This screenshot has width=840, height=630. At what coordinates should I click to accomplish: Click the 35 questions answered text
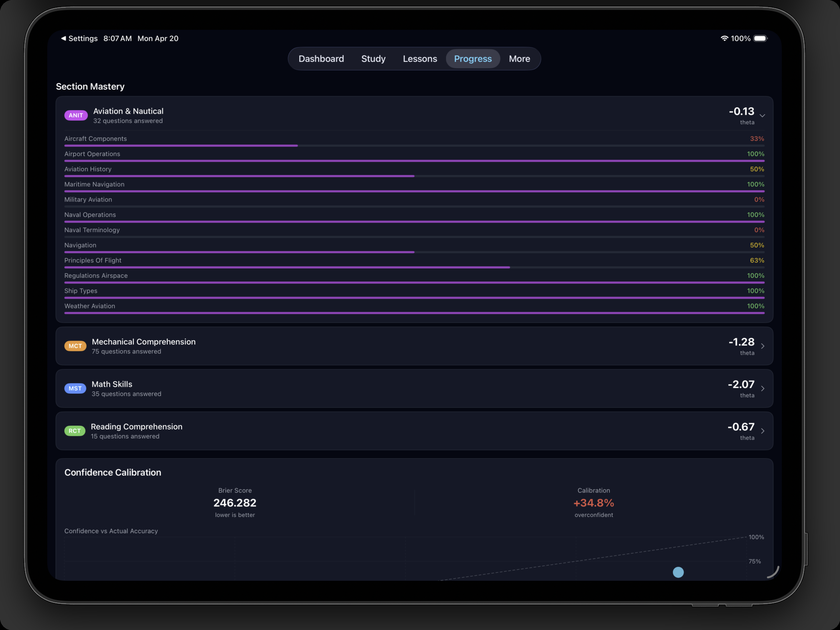126,394
